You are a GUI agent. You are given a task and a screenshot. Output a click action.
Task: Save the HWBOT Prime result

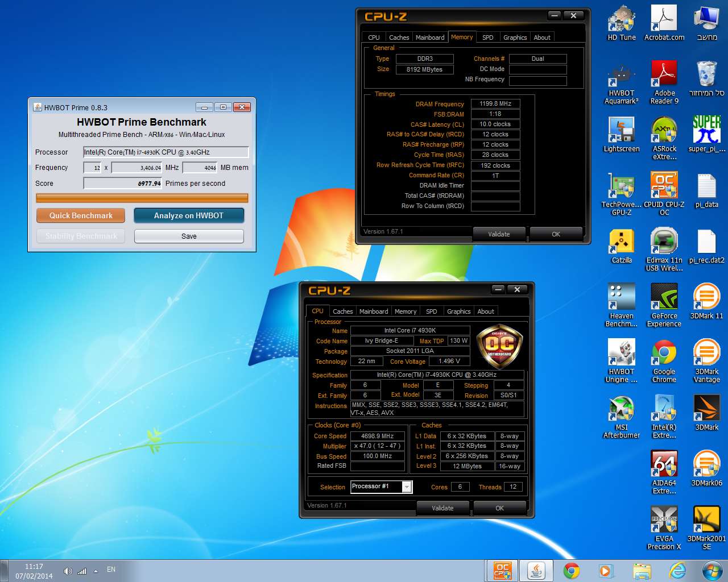pos(189,236)
